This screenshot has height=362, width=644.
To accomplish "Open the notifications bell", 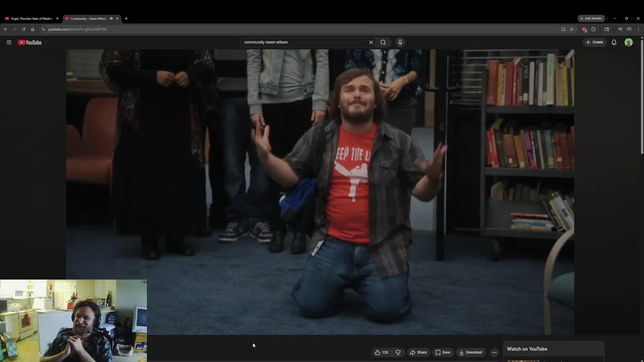I will [614, 42].
